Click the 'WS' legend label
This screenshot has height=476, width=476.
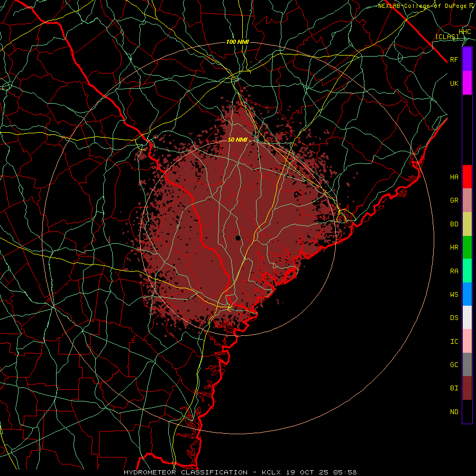[454, 295]
